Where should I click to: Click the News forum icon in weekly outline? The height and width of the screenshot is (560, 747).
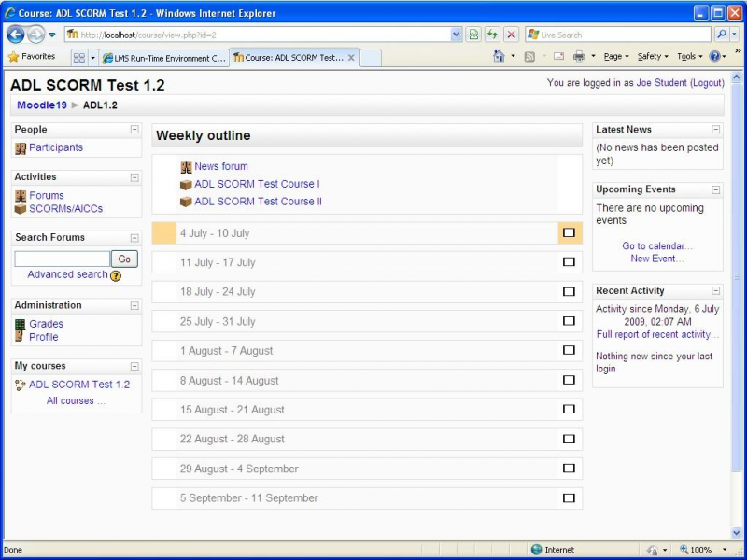pos(186,167)
